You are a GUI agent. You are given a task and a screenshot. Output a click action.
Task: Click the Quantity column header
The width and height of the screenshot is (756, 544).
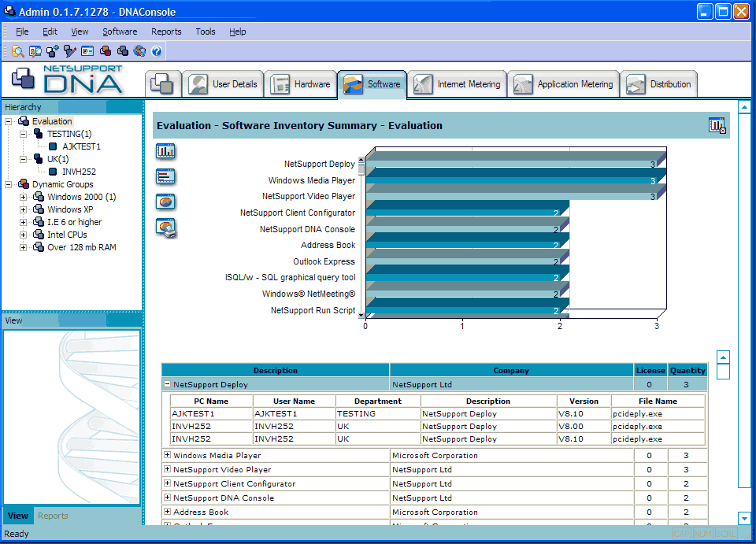point(687,371)
